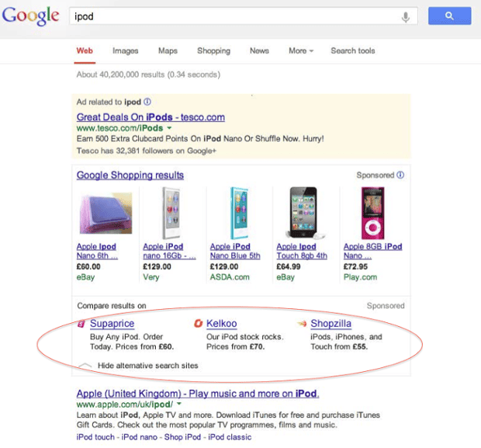Image resolution: width=481 pixels, height=448 pixels.
Task: Switch to the Images tab
Action: pos(125,51)
